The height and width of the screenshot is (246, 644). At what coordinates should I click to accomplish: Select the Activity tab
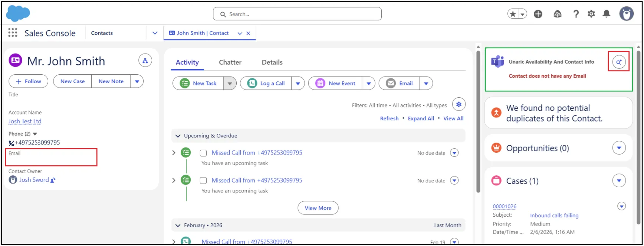click(x=187, y=62)
